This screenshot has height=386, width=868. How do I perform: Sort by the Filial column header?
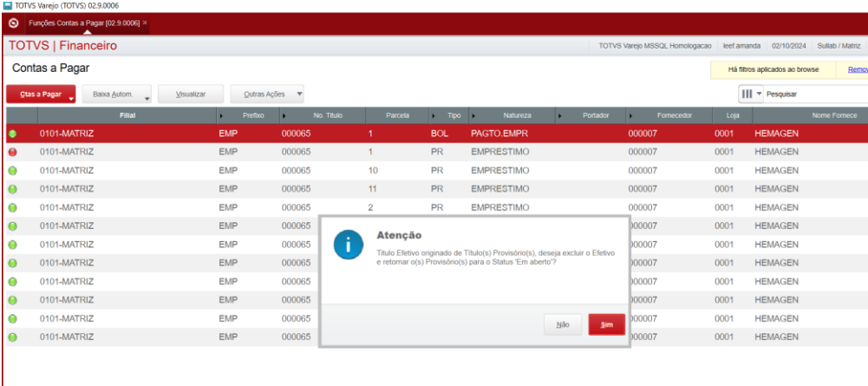tap(127, 115)
